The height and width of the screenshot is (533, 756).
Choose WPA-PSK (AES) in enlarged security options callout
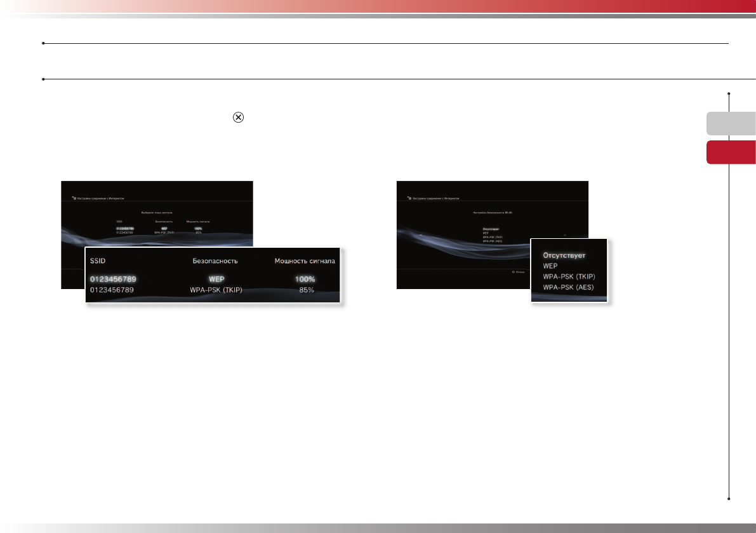point(568,287)
